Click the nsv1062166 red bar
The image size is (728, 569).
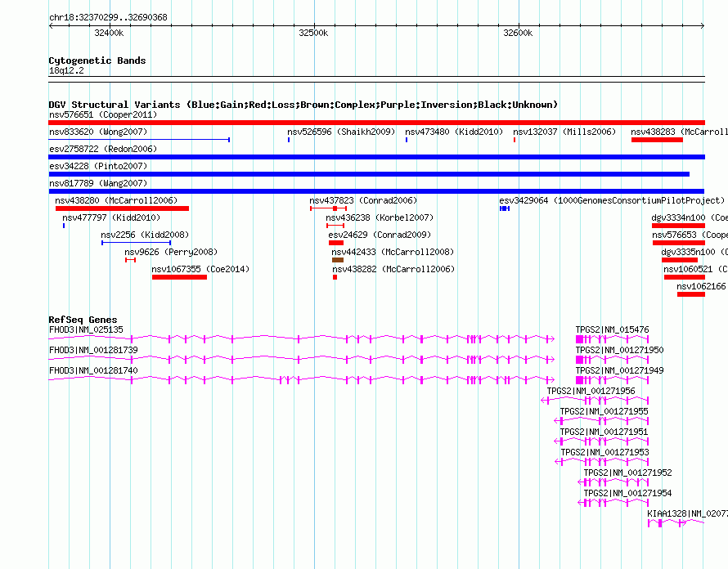[691, 294]
